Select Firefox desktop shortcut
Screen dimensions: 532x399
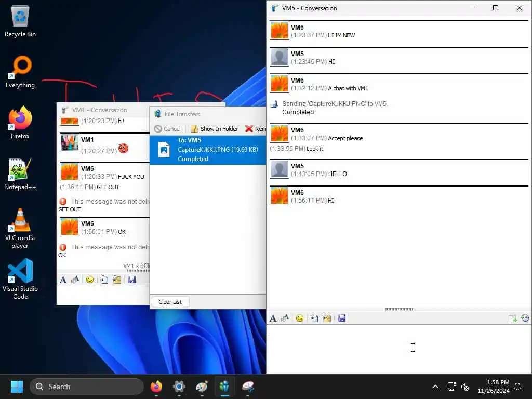click(20, 123)
